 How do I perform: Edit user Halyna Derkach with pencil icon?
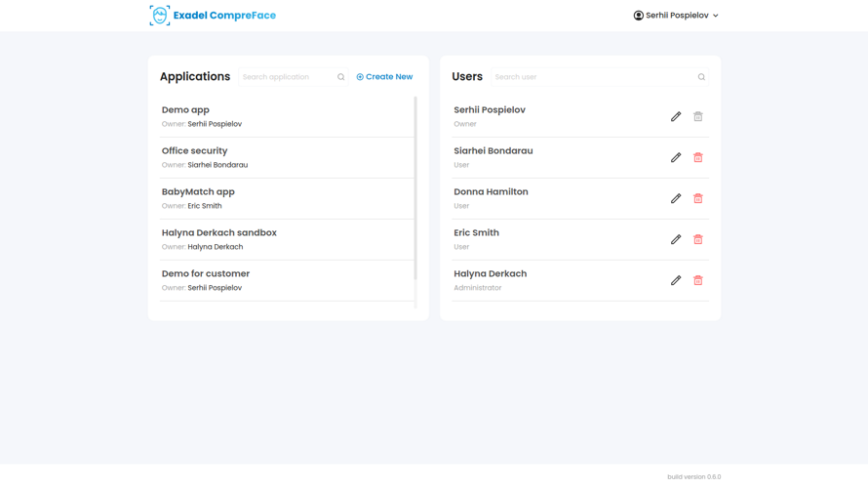pyautogui.click(x=676, y=280)
